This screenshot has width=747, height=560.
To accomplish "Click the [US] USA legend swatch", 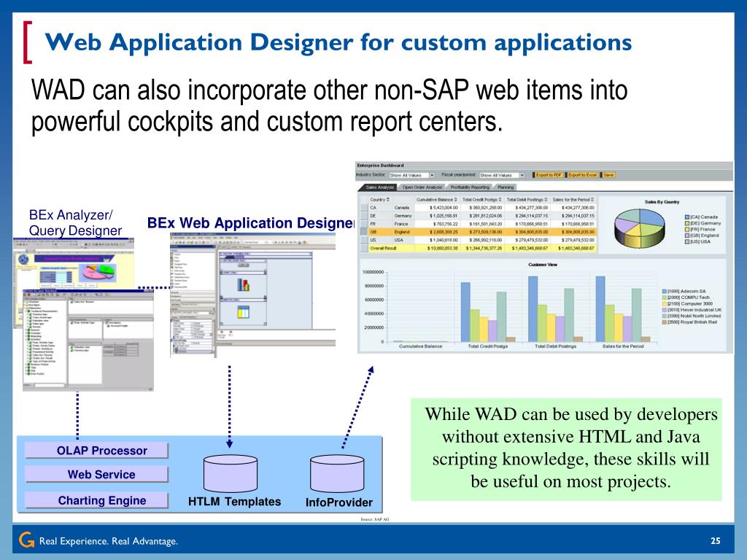I will [687, 242].
